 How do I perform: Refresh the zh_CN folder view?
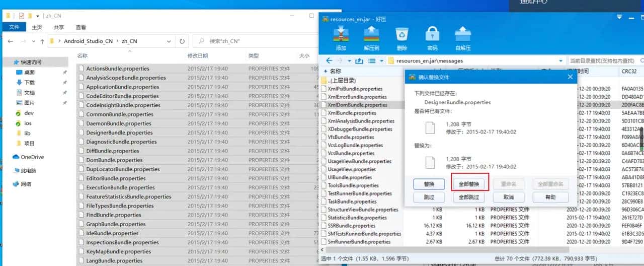(x=182, y=41)
